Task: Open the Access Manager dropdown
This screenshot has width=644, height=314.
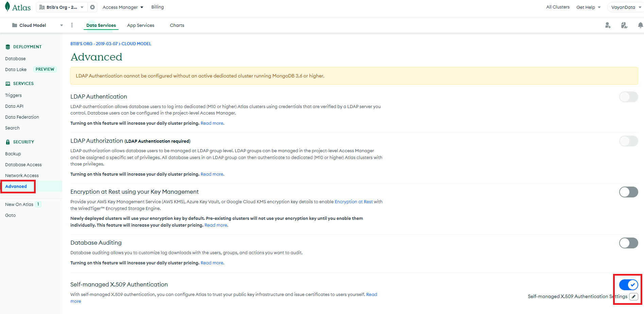Action: tap(123, 7)
